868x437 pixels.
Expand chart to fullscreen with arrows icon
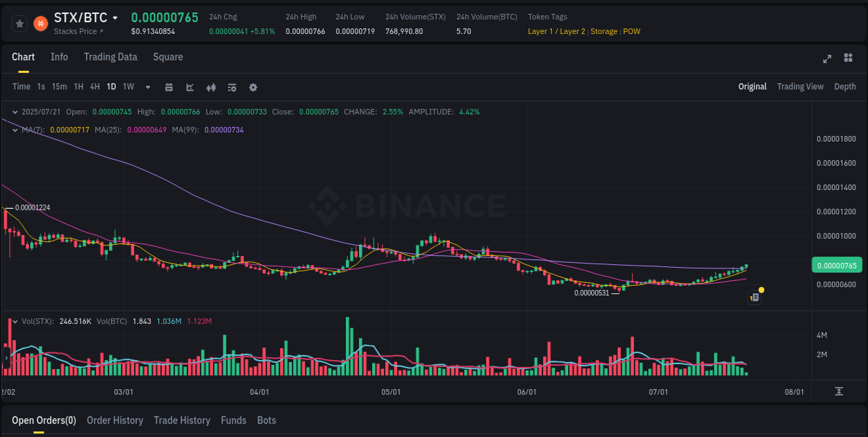pos(827,59)
